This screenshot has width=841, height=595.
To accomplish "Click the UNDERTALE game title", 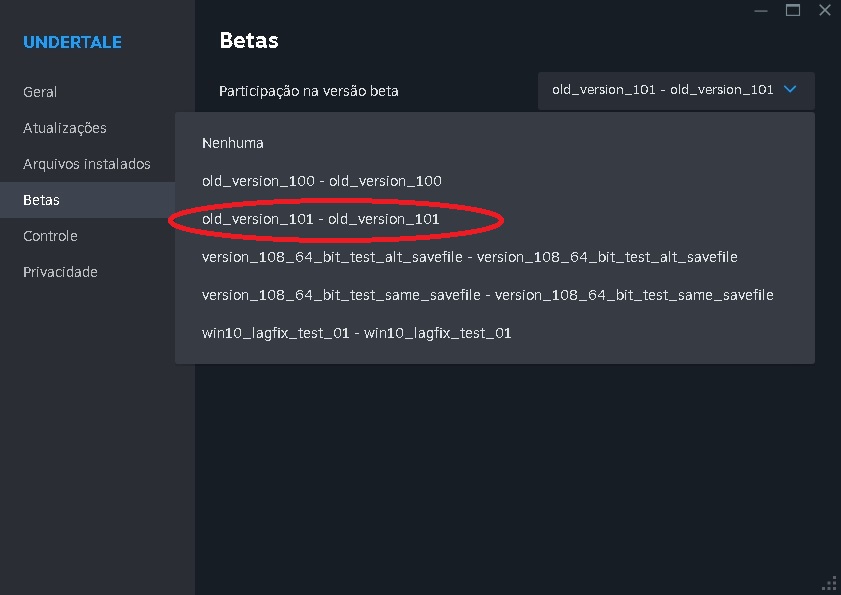I will 72,42.
